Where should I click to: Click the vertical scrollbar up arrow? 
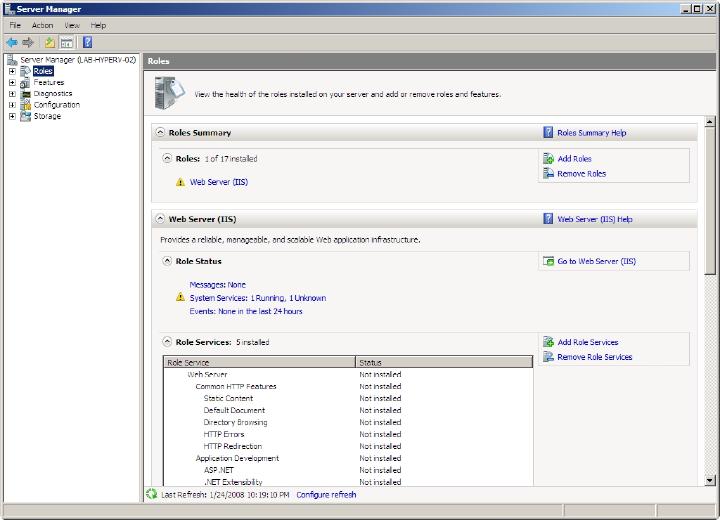pos(710,122)
